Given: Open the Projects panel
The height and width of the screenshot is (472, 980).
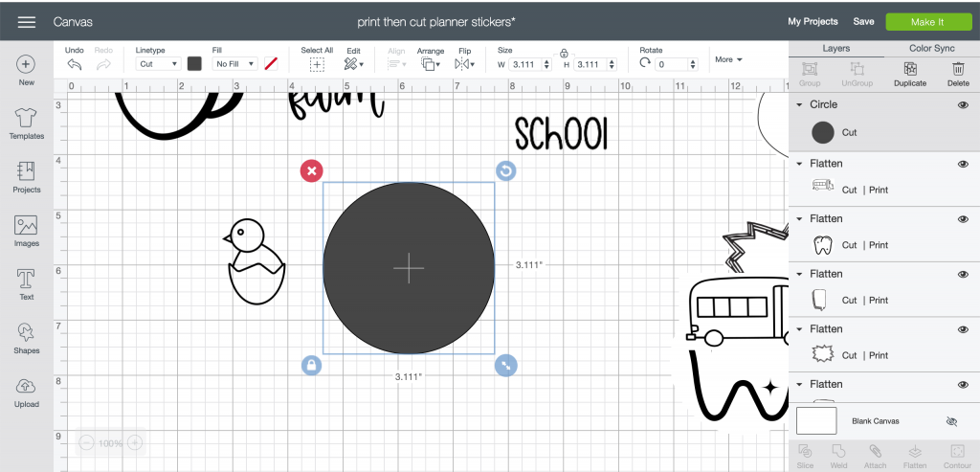Looking at the screenshot, I should (26, 177).
